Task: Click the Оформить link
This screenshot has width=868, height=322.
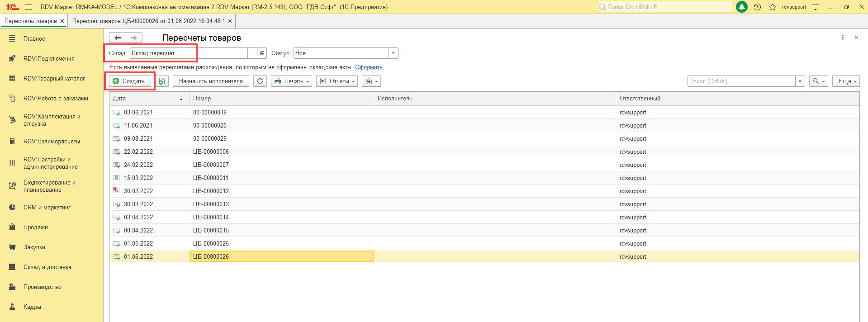Action: [x=369, y=67]
